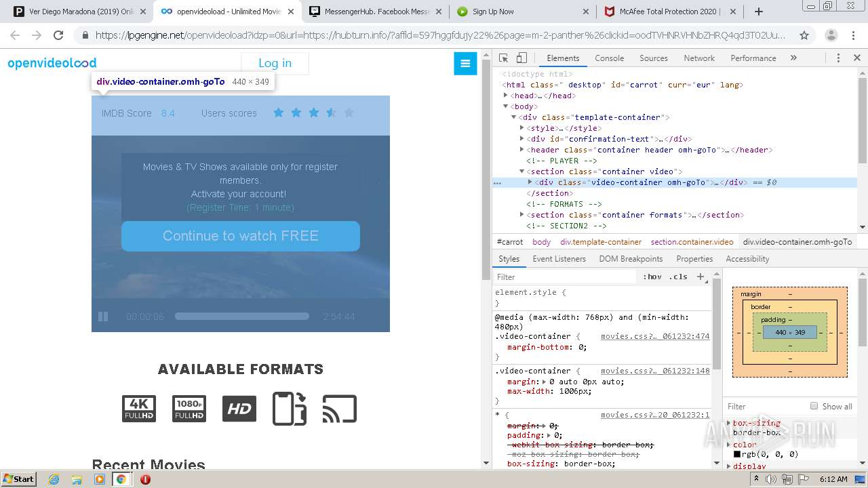Image resolution: width=868 pixels, height=488 pixels.
Task: Expand the header container node
Action: tap(521, 150)
